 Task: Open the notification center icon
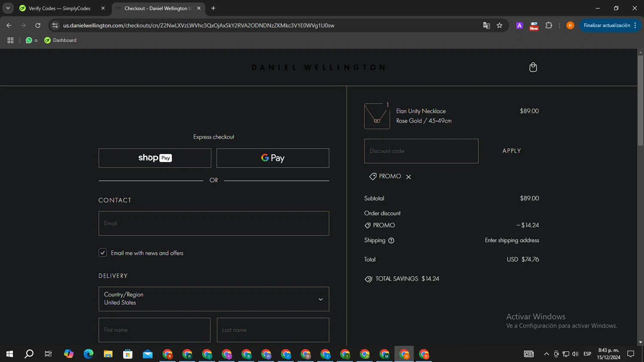click(631, 354)
